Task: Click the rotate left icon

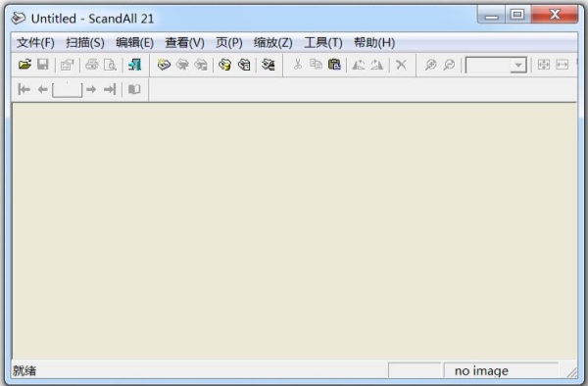Action: tap(358, 65)
